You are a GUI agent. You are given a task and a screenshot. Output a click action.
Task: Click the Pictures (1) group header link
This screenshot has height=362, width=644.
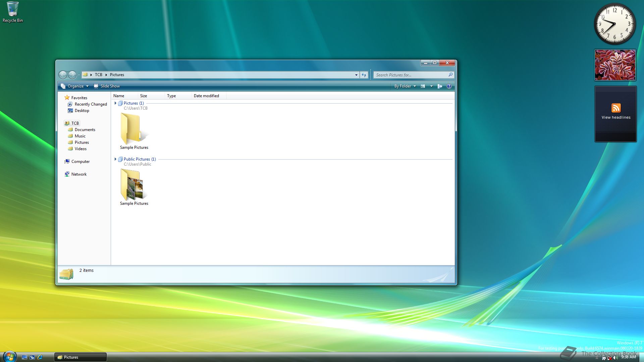click(133, 103)
